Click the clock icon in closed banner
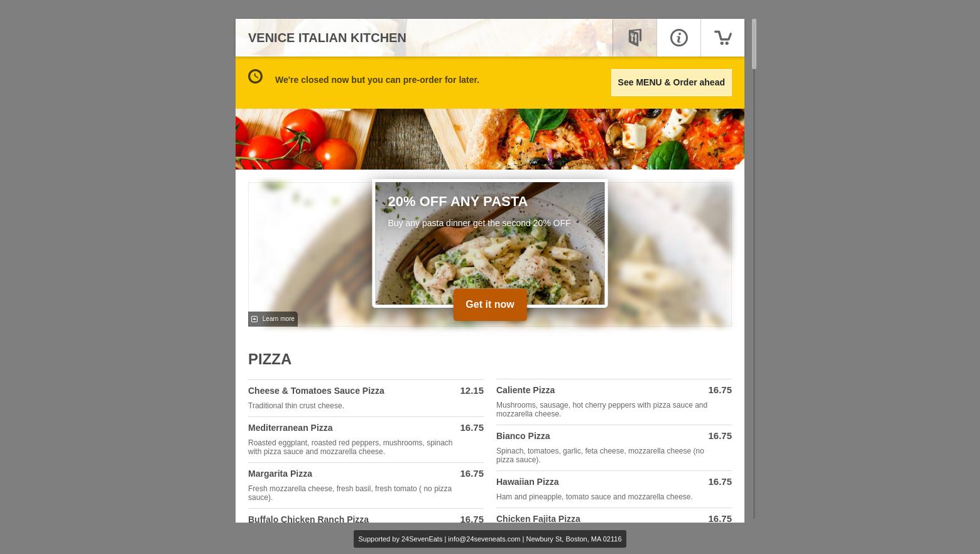The width and height of the screenshot is (980, 554). click(255, 76)
